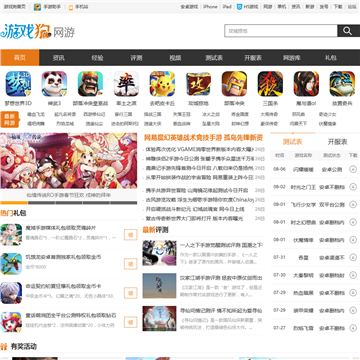Image resolution: width=360 pixels, height=360 pixels.
Task: Click the download icon in the 吞星 row
Action: pyautogui.click(x=353, y=257)
